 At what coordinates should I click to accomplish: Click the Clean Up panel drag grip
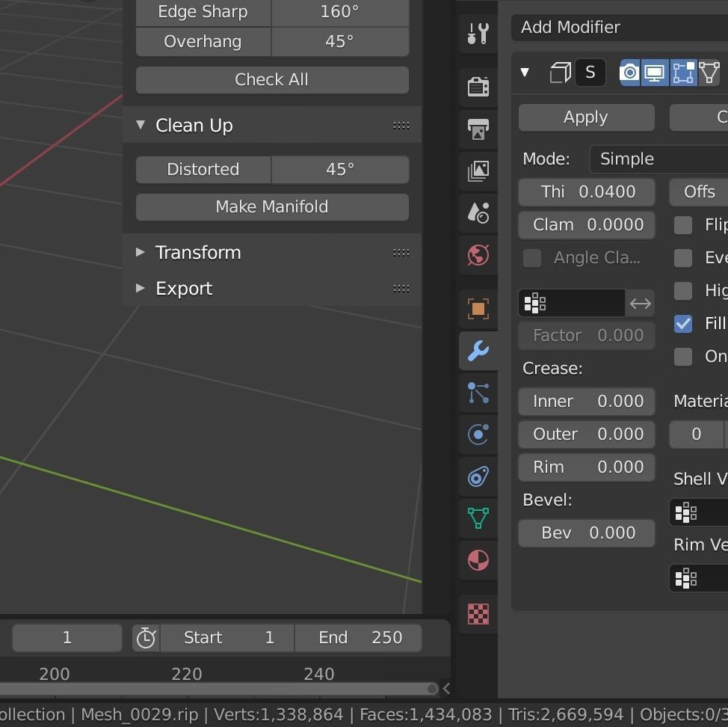click(x=401, y=126)
